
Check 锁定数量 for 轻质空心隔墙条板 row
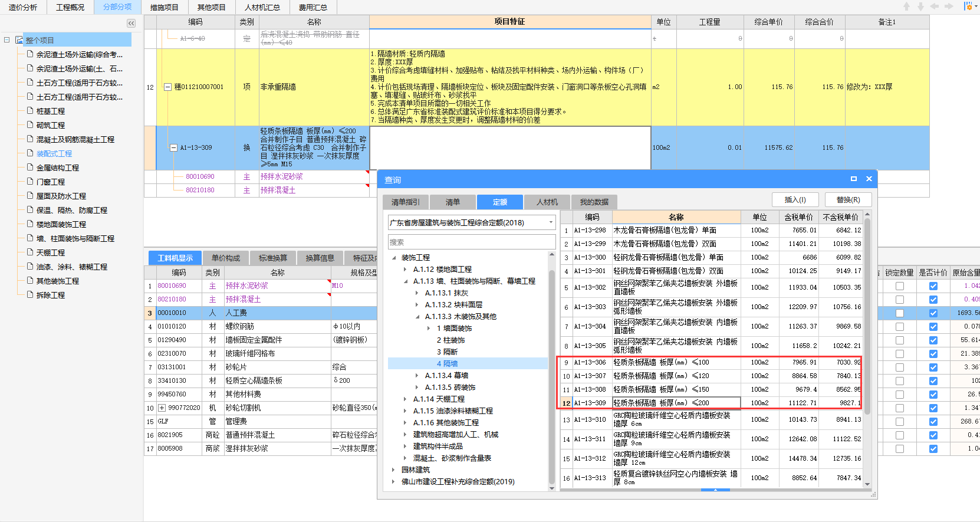coord(899,380)
